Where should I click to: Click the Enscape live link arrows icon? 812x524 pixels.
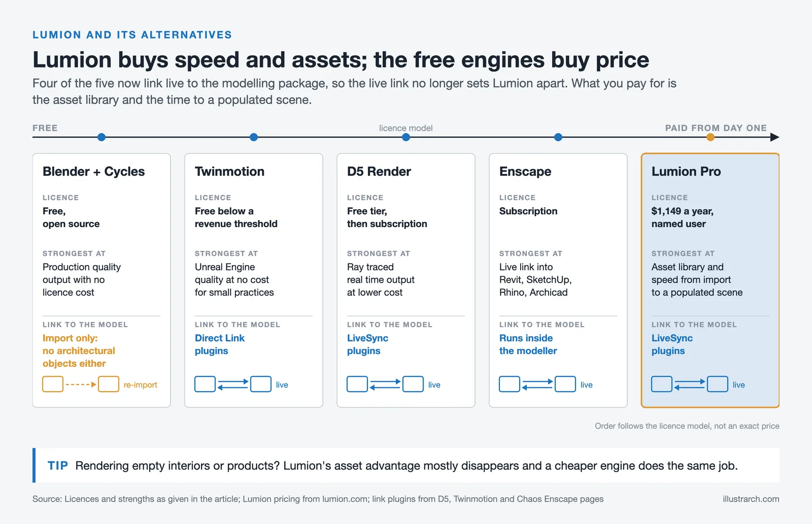pyautogui.click(x=537, y=384)
